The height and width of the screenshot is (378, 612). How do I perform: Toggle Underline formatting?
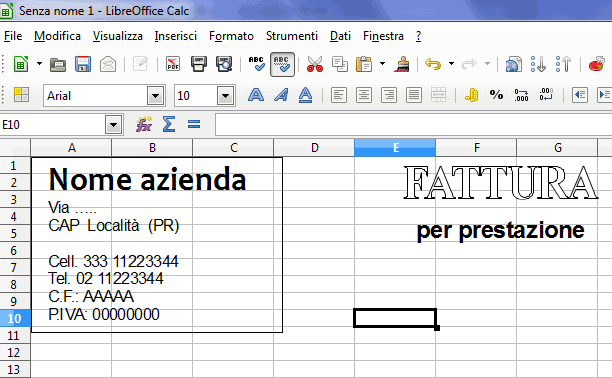pyautogui.click(x=305, y=95)
